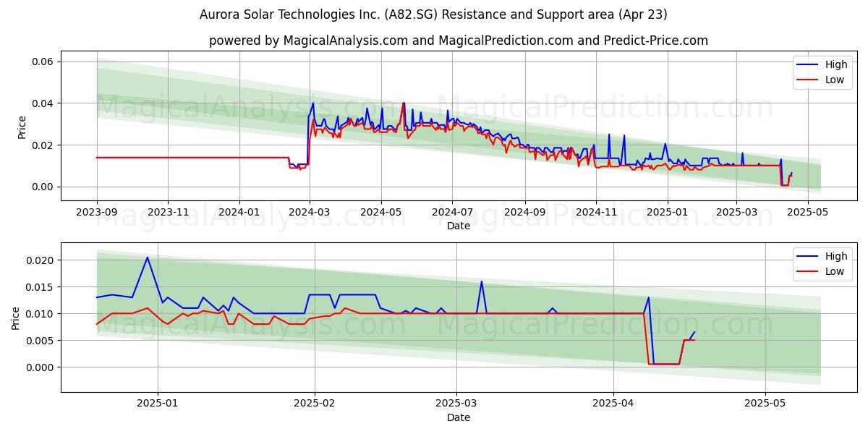This screenshot has width=868, height=434.
Task: Click the 0.010 price label on bottom chart
Action: (x=40, y=314)
